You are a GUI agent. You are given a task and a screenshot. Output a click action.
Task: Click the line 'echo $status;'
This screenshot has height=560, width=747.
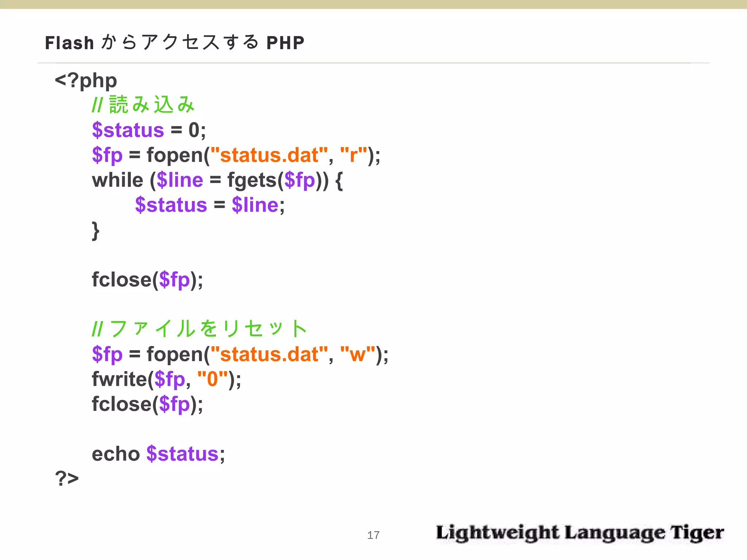[x=158, y=454]
